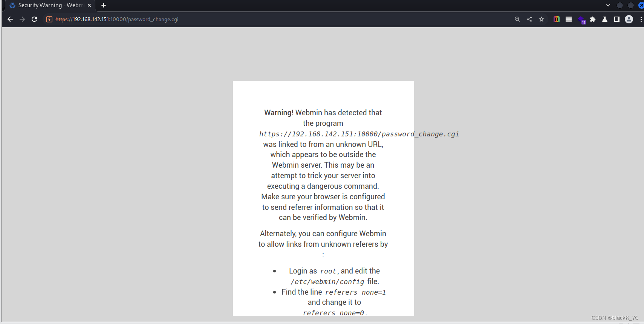Go back to the previous page

point(10,19)
